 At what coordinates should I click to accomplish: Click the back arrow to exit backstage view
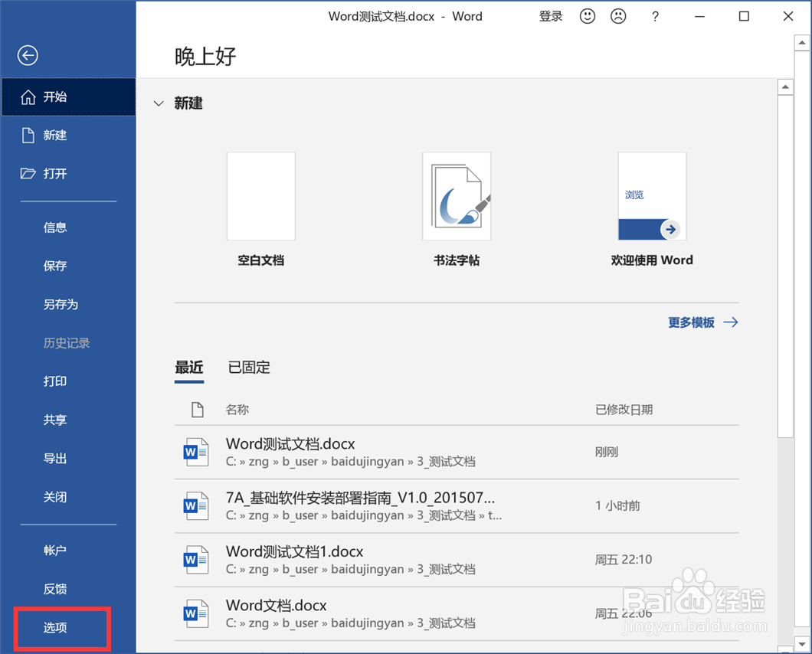coord(27,55)
